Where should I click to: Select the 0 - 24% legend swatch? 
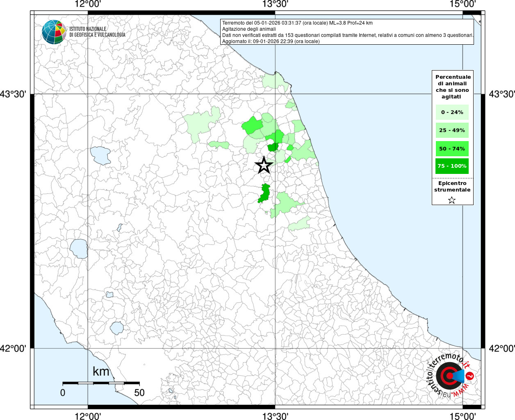tap(452, 112)
